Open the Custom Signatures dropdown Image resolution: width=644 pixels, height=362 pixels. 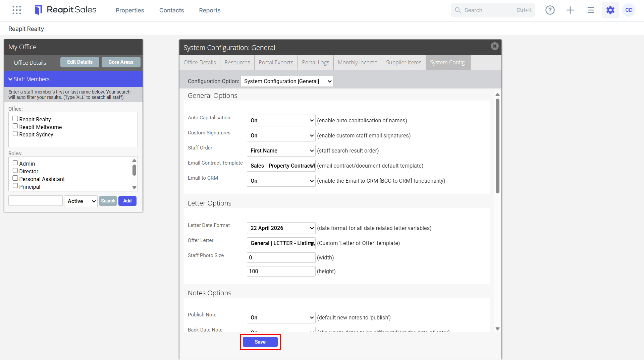pyautogui.click(x=281, y=135)
